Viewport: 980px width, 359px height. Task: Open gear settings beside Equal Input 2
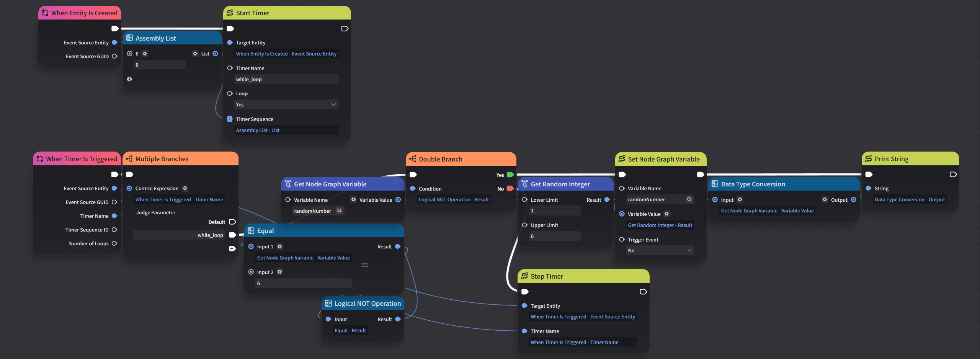click(280, 272)
